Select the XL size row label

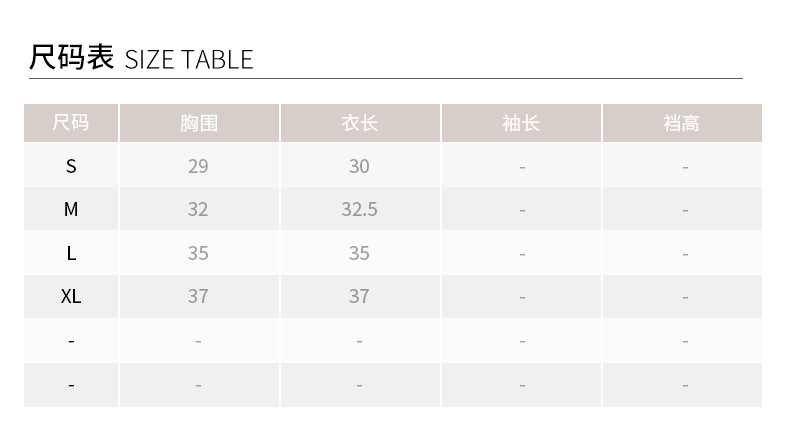(71, 296)
